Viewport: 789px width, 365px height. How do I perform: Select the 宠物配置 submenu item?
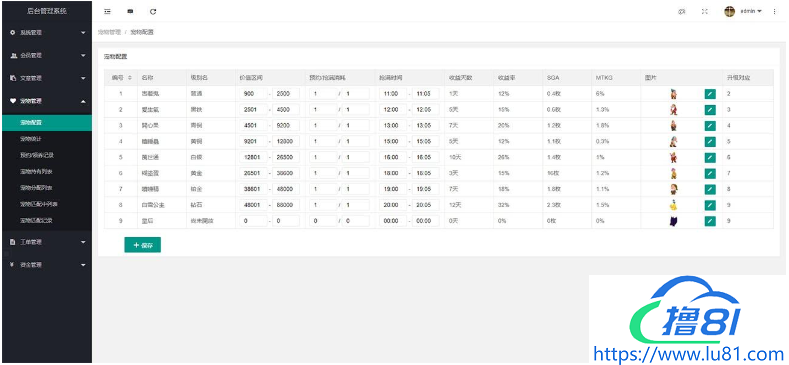46,123
